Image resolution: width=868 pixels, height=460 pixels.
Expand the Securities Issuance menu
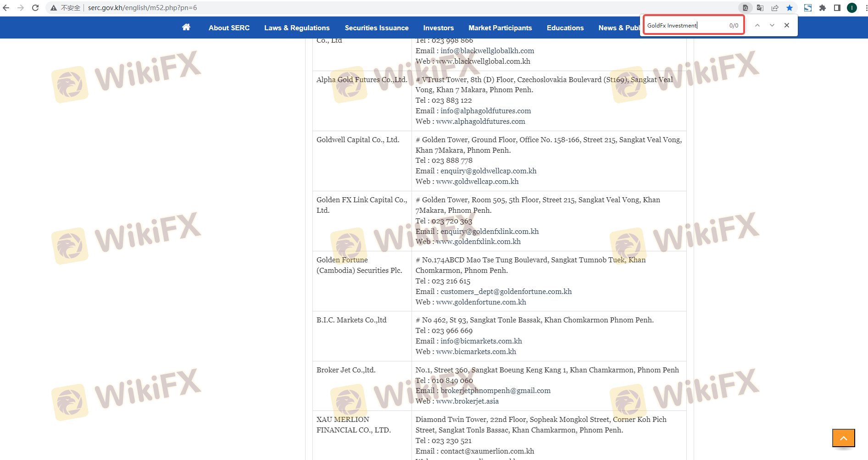[377, 28]
